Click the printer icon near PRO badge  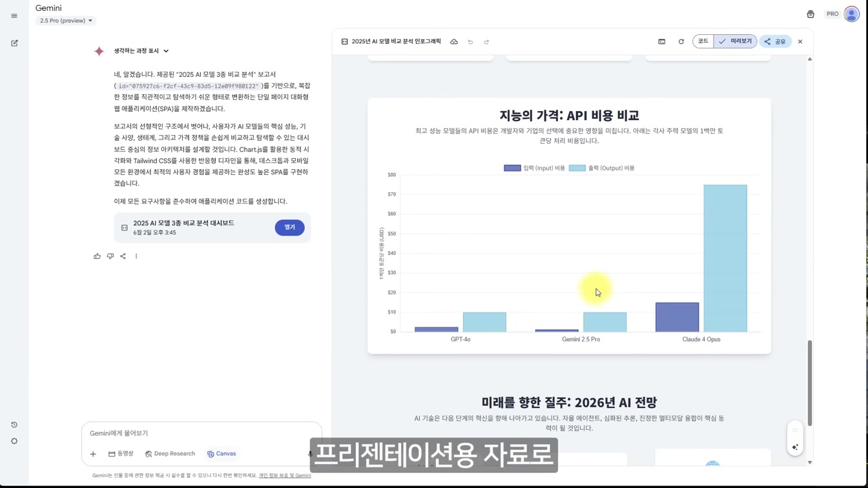811,14
